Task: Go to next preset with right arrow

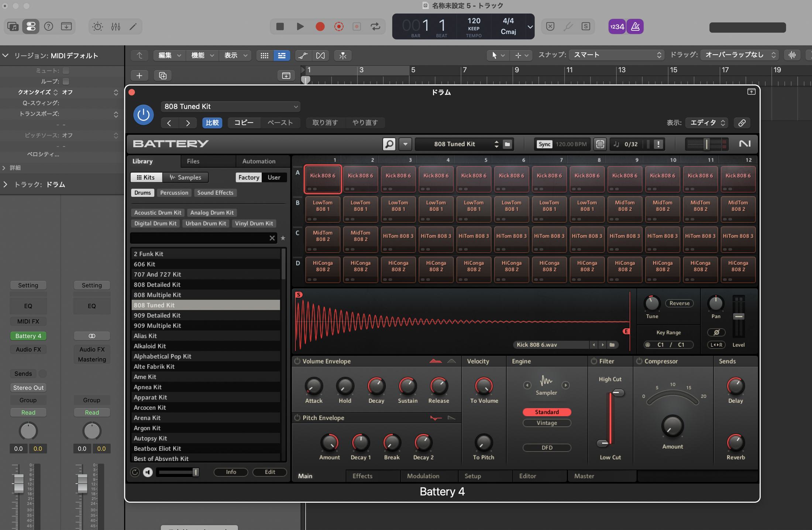Action: [188, 123]
